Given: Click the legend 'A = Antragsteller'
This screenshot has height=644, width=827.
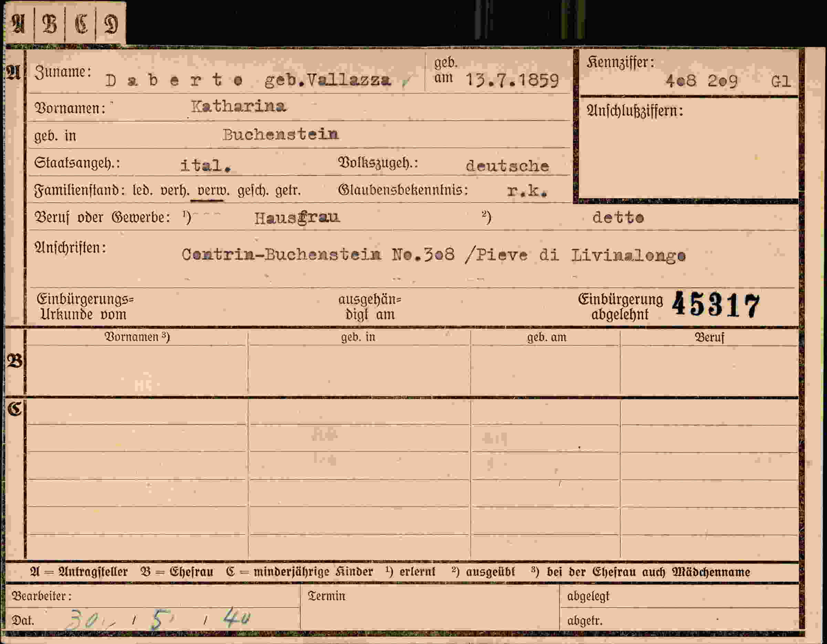Looking at the screenshot, I should tap(79, 572).
